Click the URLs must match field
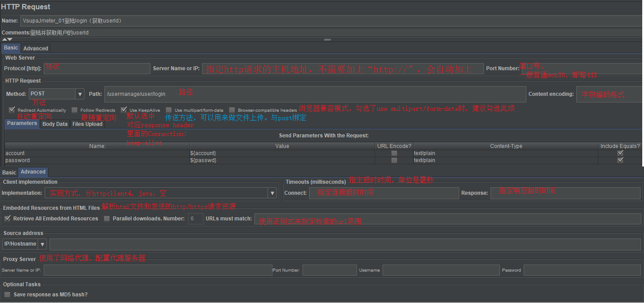Screen dimensions: 644x303 tap(448, 219)
